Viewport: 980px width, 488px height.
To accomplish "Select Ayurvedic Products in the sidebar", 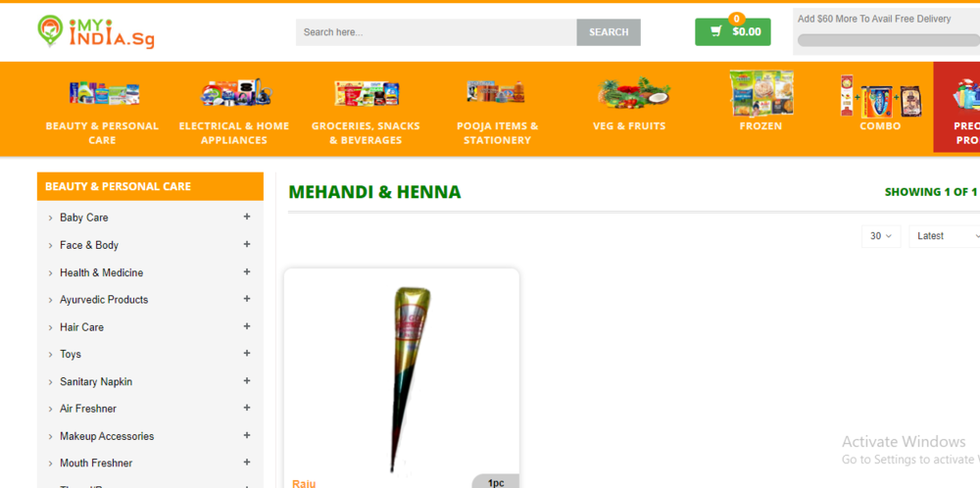I will click(x=104, y=300).
